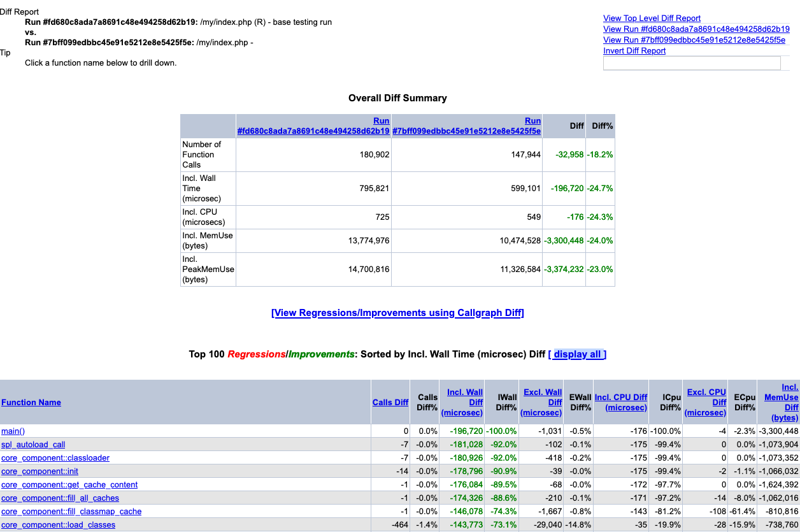Select the -24.0% MemUse diff percentage

pos(600,241)
